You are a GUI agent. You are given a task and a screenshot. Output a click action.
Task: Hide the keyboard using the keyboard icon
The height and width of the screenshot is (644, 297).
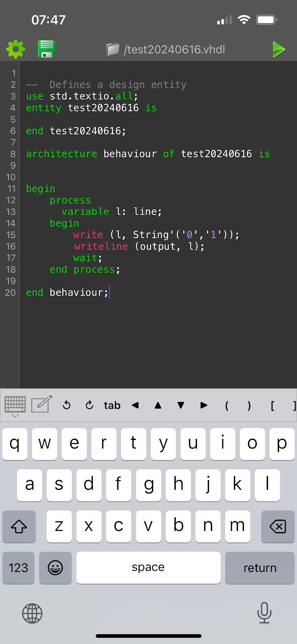15,405
